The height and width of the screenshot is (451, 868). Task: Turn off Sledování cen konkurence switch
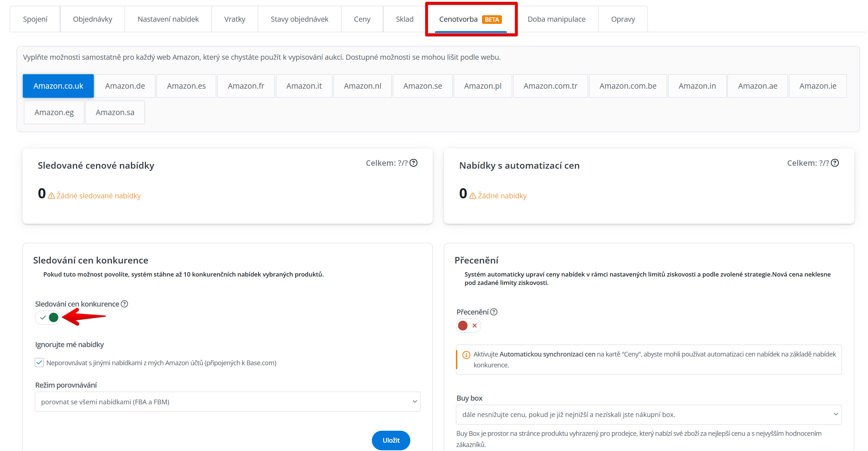point(47,317)
